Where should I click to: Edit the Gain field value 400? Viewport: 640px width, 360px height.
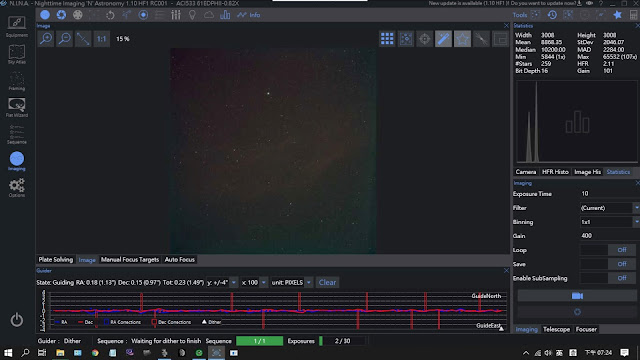point(608,236)
